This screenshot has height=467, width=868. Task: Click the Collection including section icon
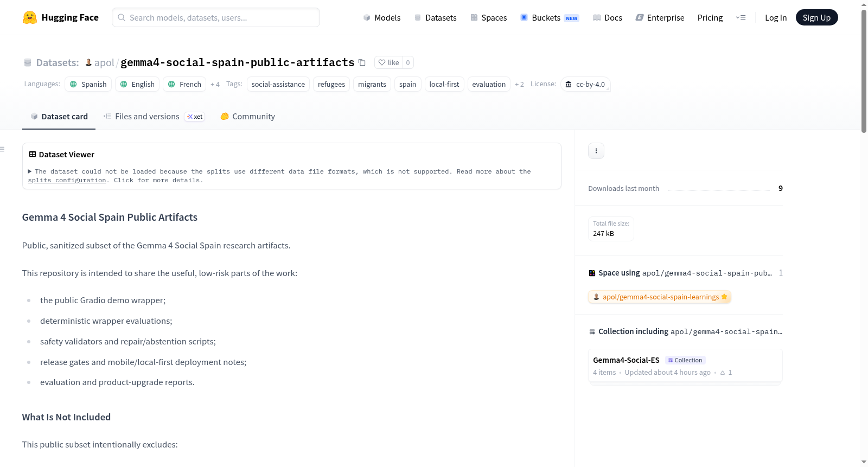tap(592, 332)
